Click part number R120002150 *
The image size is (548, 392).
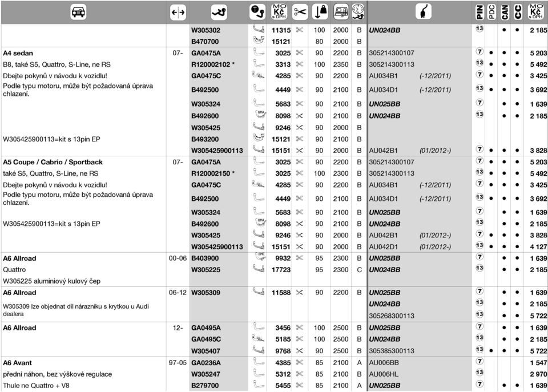(x=213, y=173)
